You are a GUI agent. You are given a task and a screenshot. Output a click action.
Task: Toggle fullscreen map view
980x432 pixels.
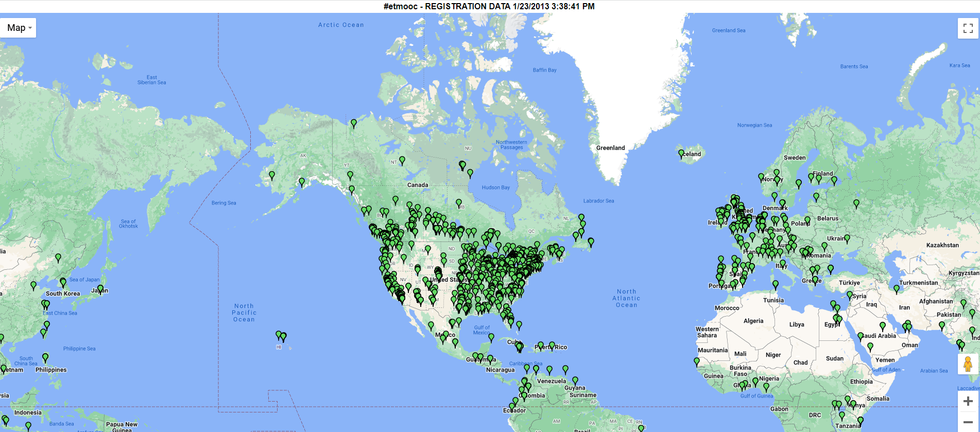tap(968, 28)
